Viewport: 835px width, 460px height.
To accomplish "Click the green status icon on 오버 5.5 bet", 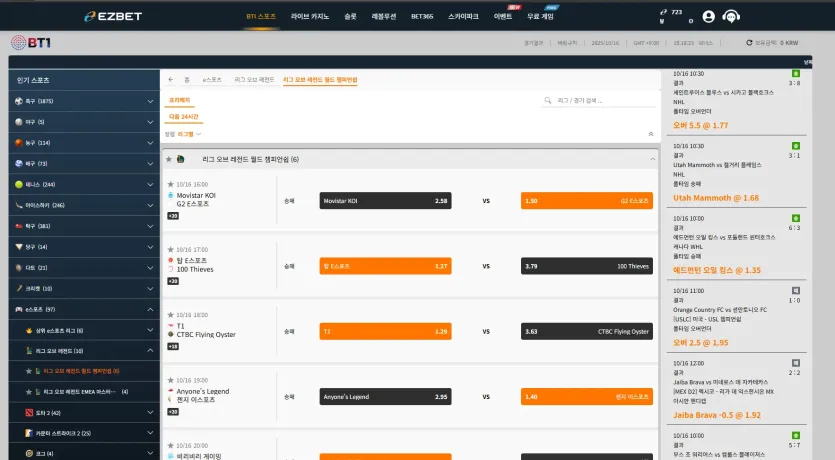I will tap(796, 73).
